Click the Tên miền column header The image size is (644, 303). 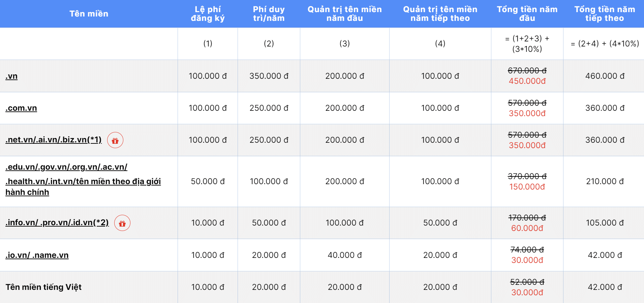coord(89,14)
